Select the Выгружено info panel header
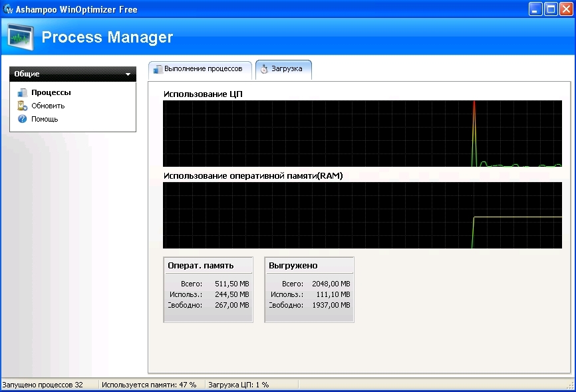Screen dimensions: 576x392 [309, 266]
